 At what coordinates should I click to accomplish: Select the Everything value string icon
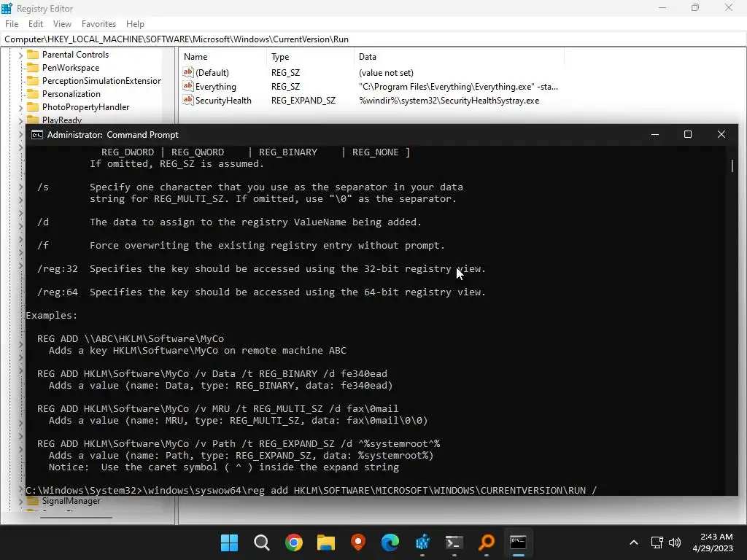tap(188, 86)
